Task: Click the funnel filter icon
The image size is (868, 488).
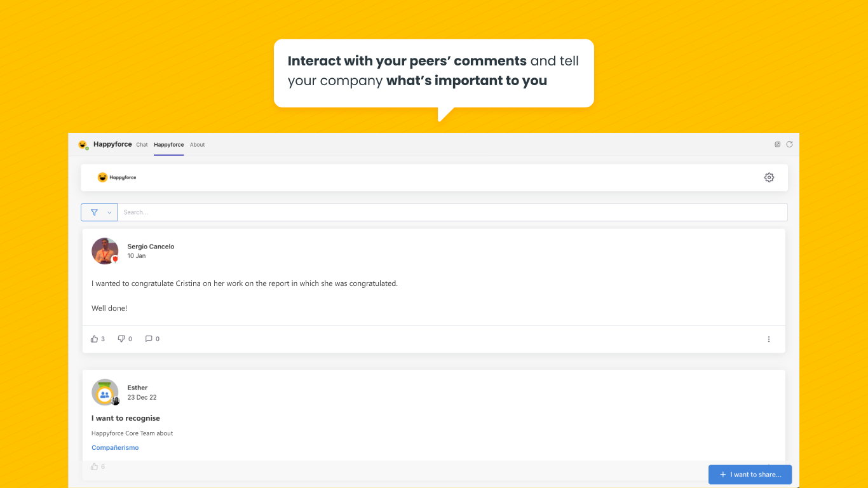Action: pos(94,212)
